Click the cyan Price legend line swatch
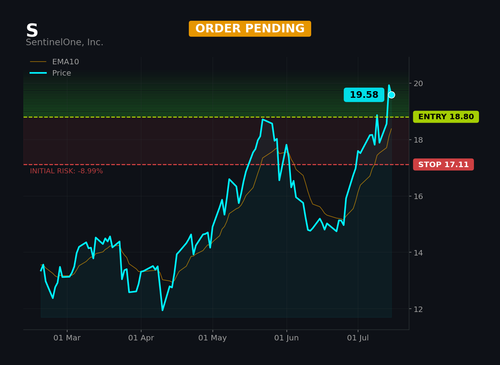The image size is (500, 365). (38, 73)
